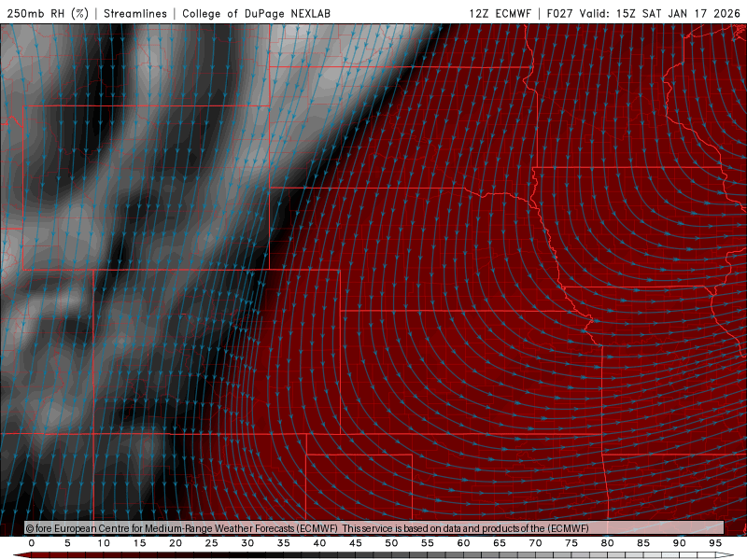Click the colorbar value label 75
Viewport: 747px width, 560px height.
click(x=571, y=543)
